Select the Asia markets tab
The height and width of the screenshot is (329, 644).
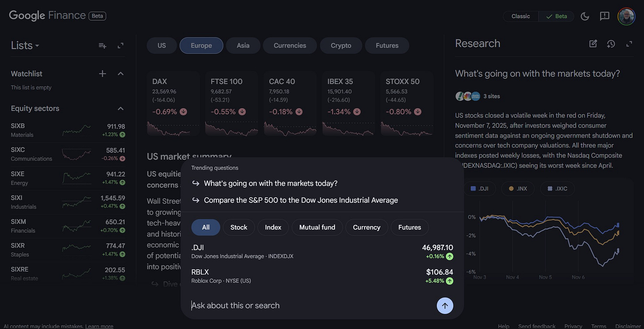click(243, 45)
